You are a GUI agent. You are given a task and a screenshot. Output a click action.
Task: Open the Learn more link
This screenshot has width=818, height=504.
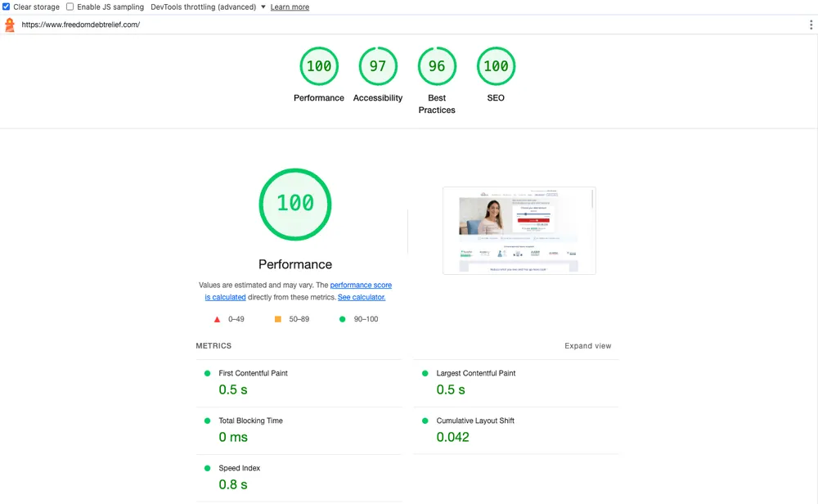click(x=290, y=7)
